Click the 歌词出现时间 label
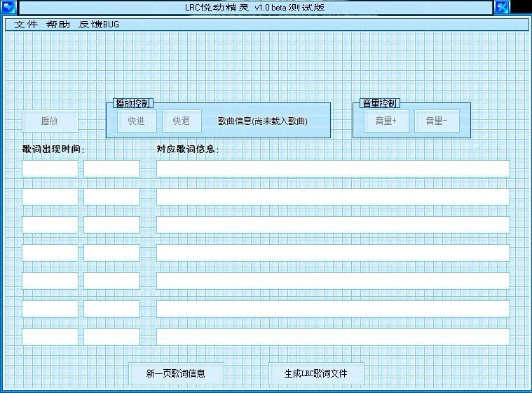 [x=53, y=149]
